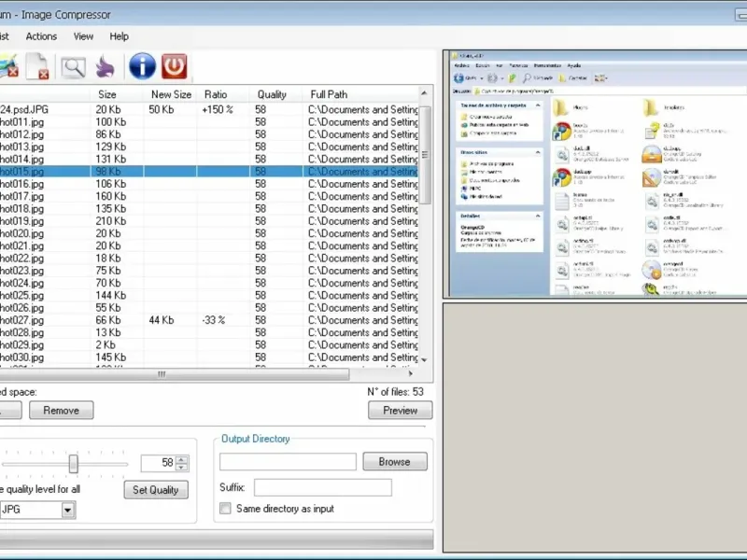This screenshot has width=747, height=560.
Task: Click the purple flame compress icon
Action: pos(105,66)
